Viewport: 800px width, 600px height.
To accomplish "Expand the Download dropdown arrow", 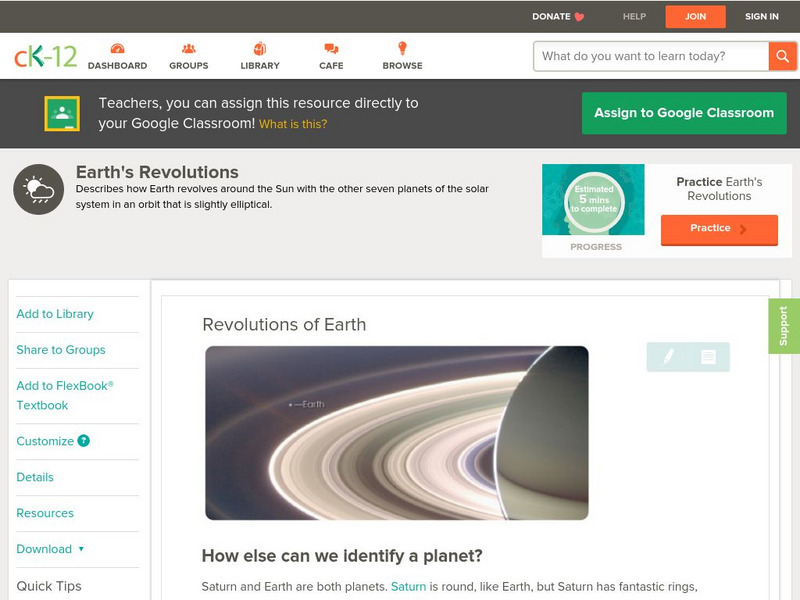I will coord(81,549).
